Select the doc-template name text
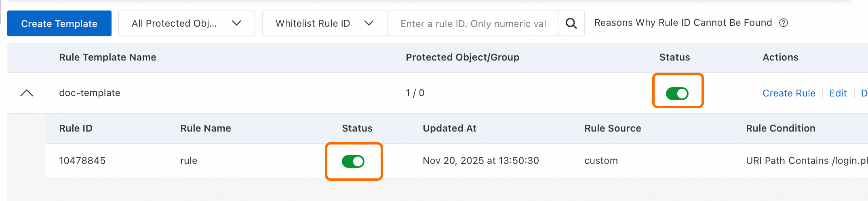The height and width of the screenshot is (201, 868). pos(90,93)
